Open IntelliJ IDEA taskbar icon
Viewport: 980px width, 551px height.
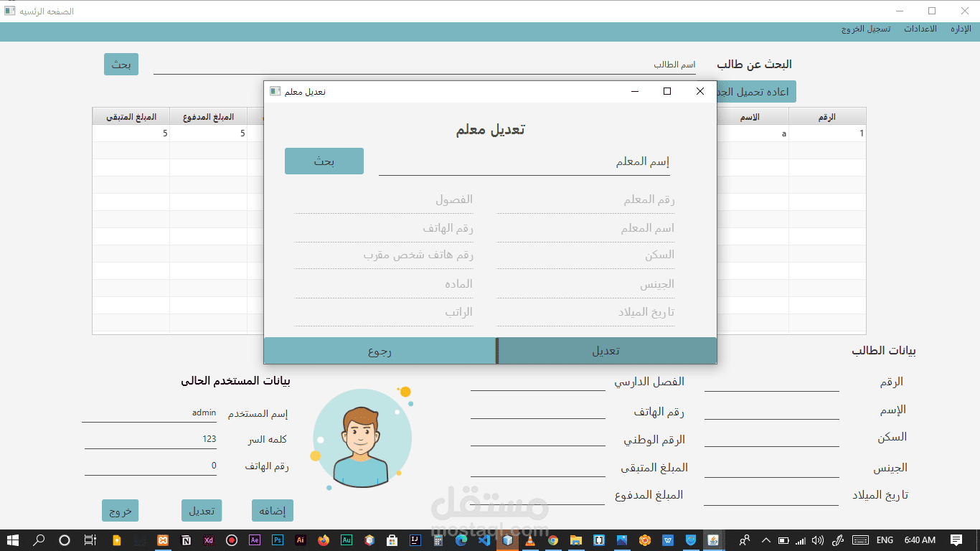(x=415, y=540)
